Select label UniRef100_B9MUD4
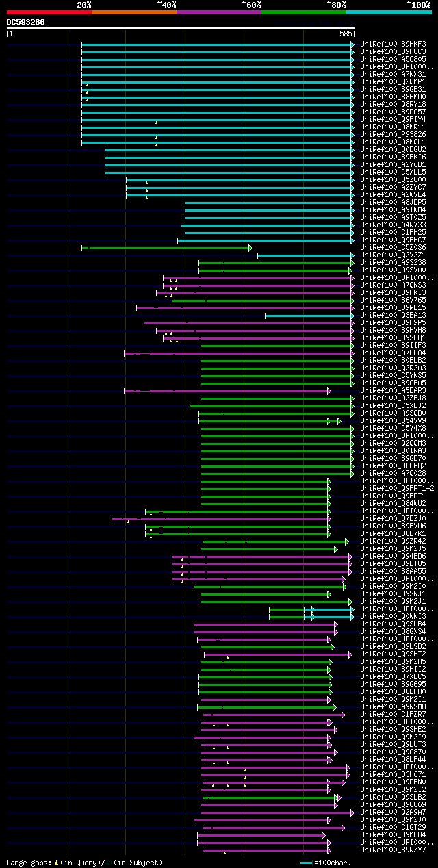438x868 pixels. click(393, 835)
